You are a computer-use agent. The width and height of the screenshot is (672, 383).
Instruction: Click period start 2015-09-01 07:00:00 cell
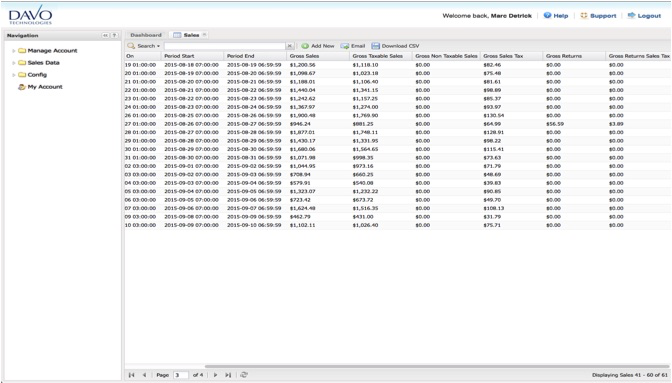pos(191,166)
